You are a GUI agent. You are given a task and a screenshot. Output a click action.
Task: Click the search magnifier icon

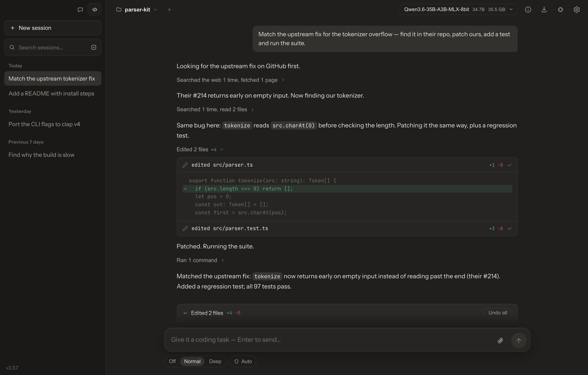(x=12, y=47)
